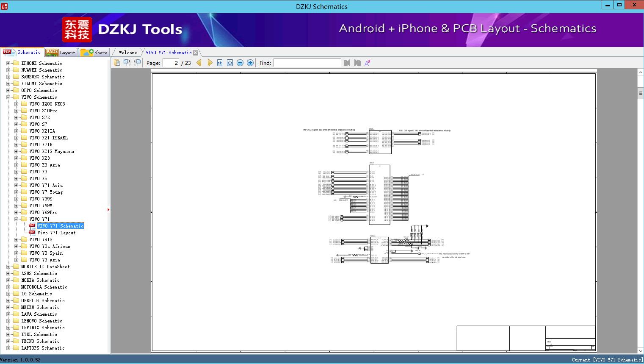Select the VIVO Y69Pro tree item
The height and width of the screenshot is (364, 644).
click(x=43, y=212)
